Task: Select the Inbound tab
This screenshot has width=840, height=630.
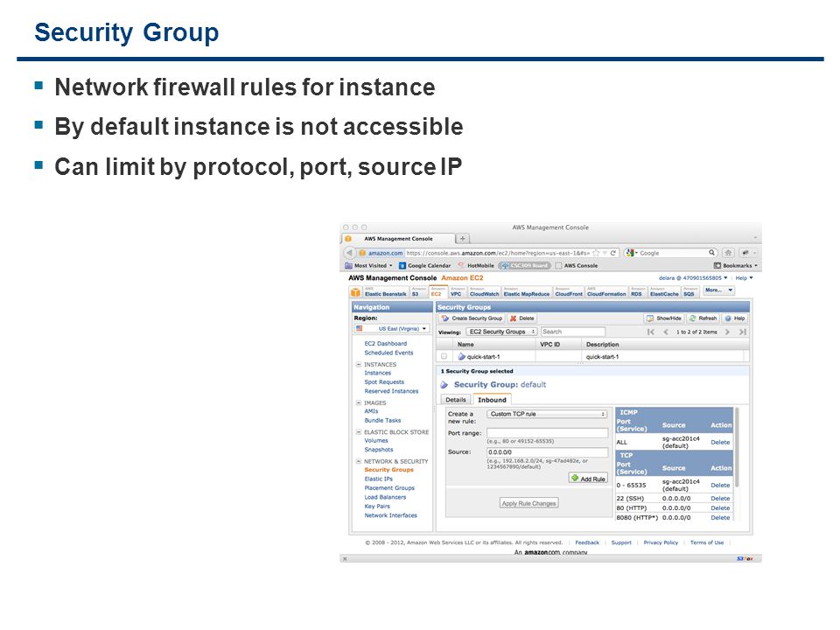Action: click(x=492, y=400)
